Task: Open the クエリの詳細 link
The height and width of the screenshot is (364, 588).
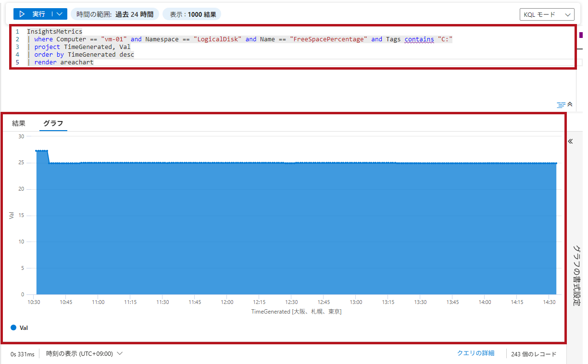Action: (475, 353)
